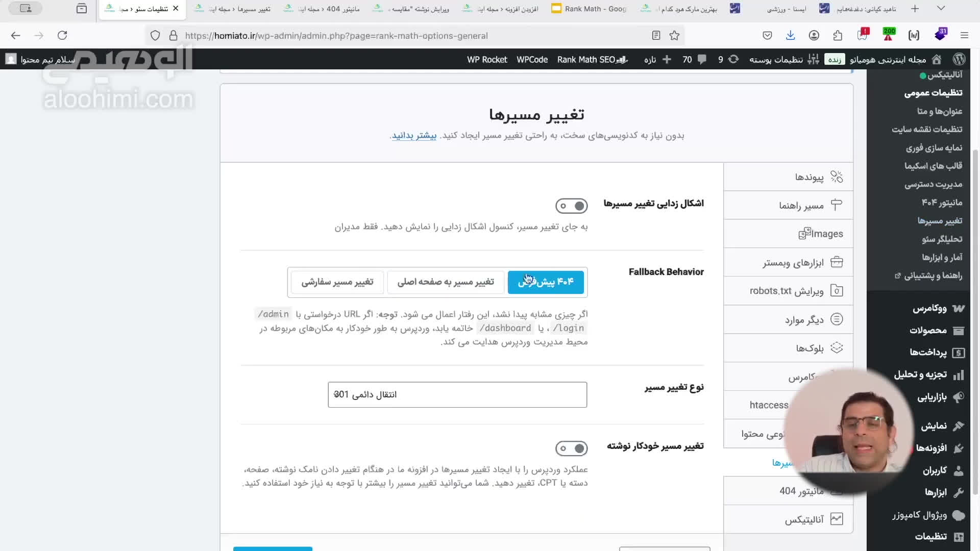The image size is (980, 551).
Task: Reload the page with the refresh icon
Action: [62, 36]
